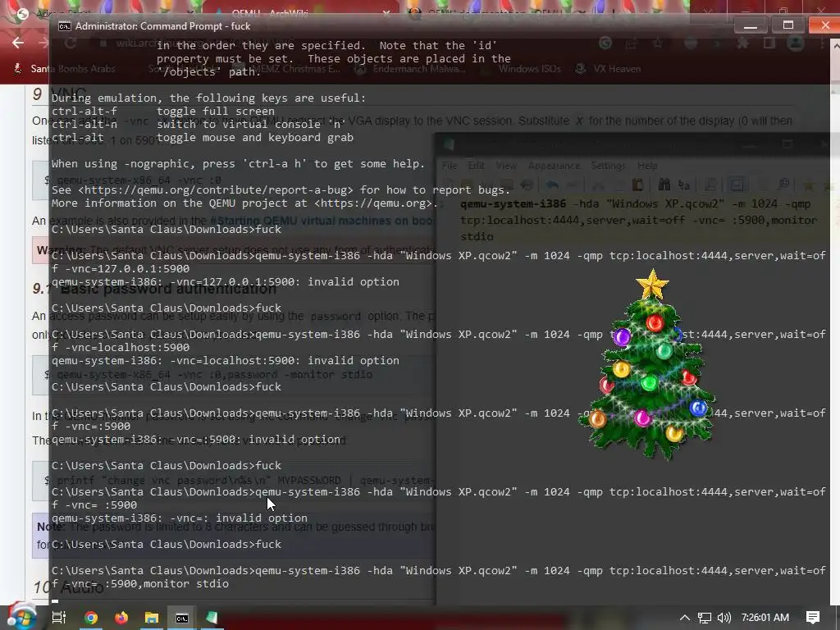Click the Command Prompt scrollbar up arrow
840x630 pixels.
[x=835, y=47]
